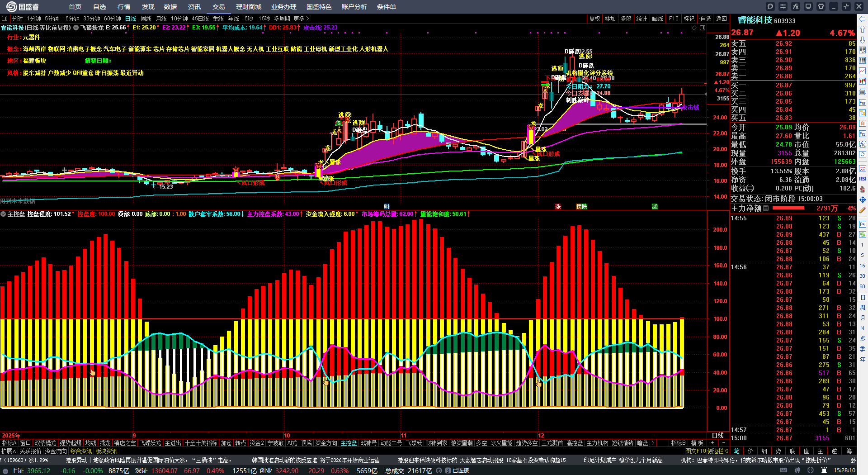Screen dimensions: 868x475
Task: Click the Guosheng logo at top left
Action: [23, 7]
